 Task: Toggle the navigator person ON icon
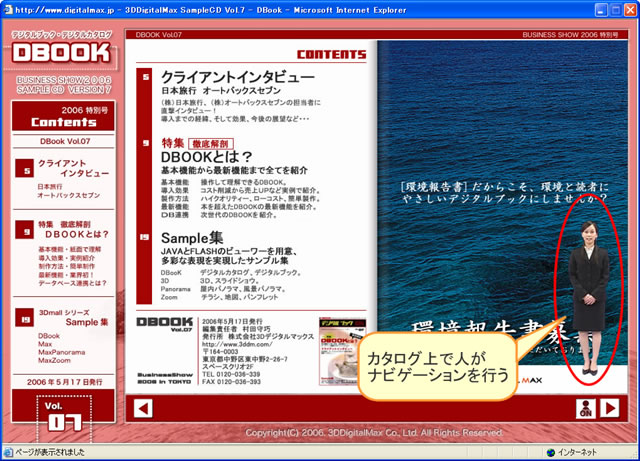[586, 408]
